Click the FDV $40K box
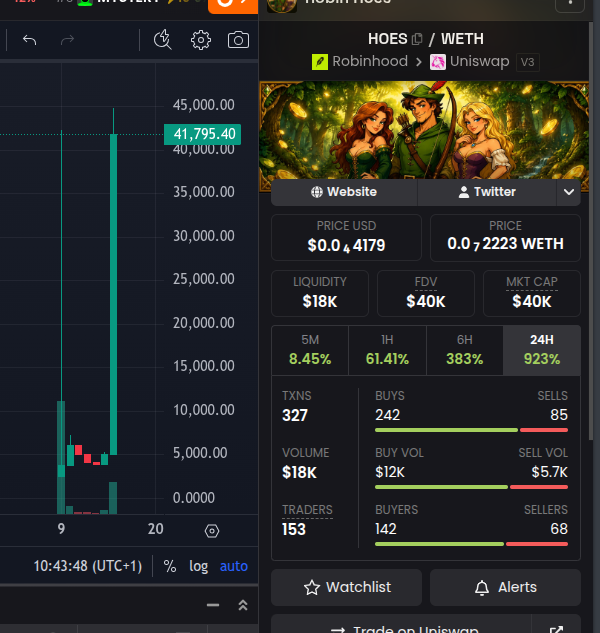 coord(426,293)
